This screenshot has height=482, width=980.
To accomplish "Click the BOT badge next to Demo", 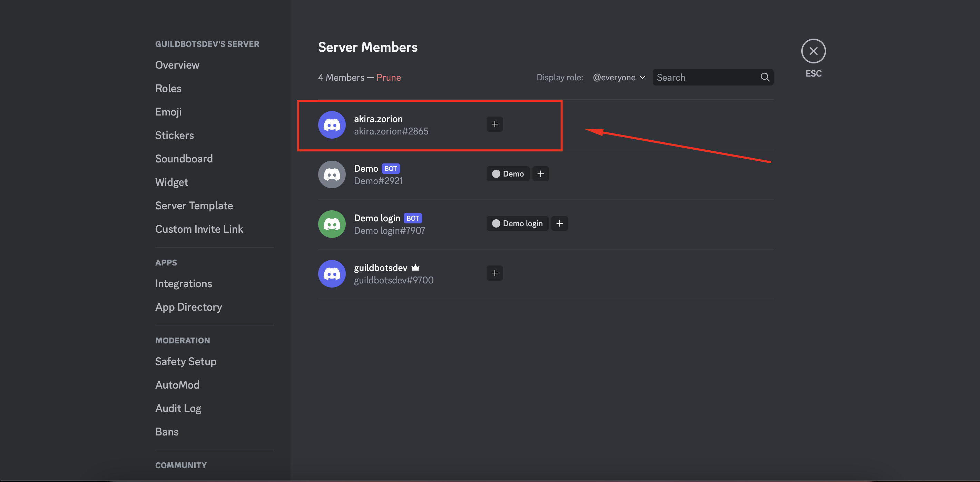I will click(391, 168).
